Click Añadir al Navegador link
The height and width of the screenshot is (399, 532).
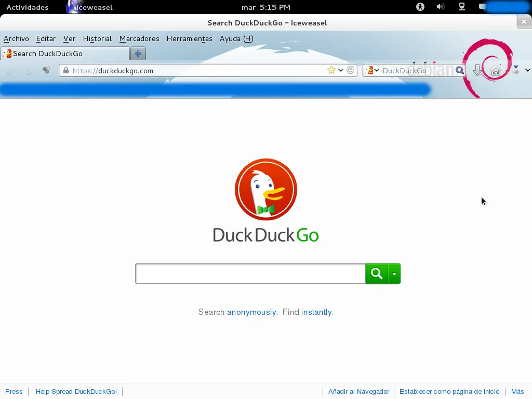358,392
